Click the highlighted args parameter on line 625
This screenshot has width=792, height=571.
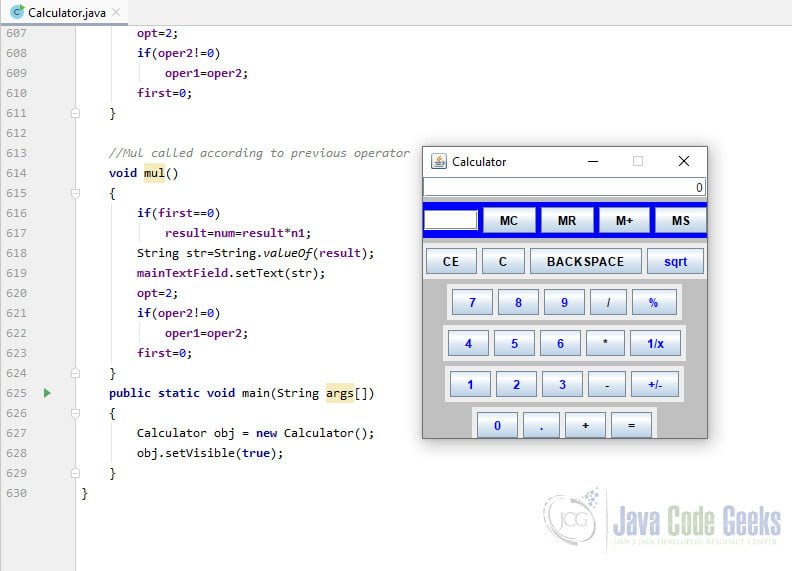[339, 393]
